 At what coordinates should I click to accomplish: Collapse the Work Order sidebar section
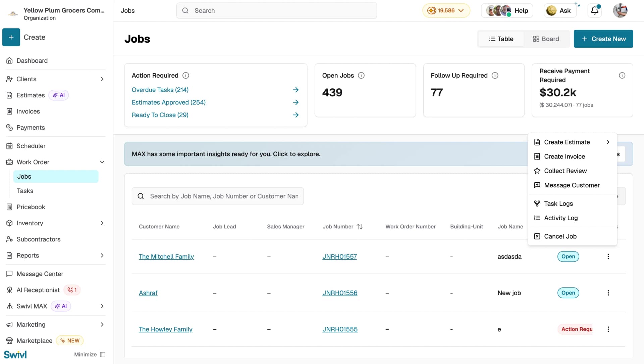[x=102, y=162]
